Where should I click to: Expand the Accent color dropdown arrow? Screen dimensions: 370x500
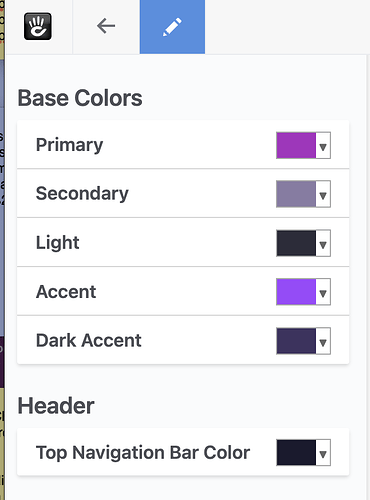pyautogui.click(x=323, y=292)
